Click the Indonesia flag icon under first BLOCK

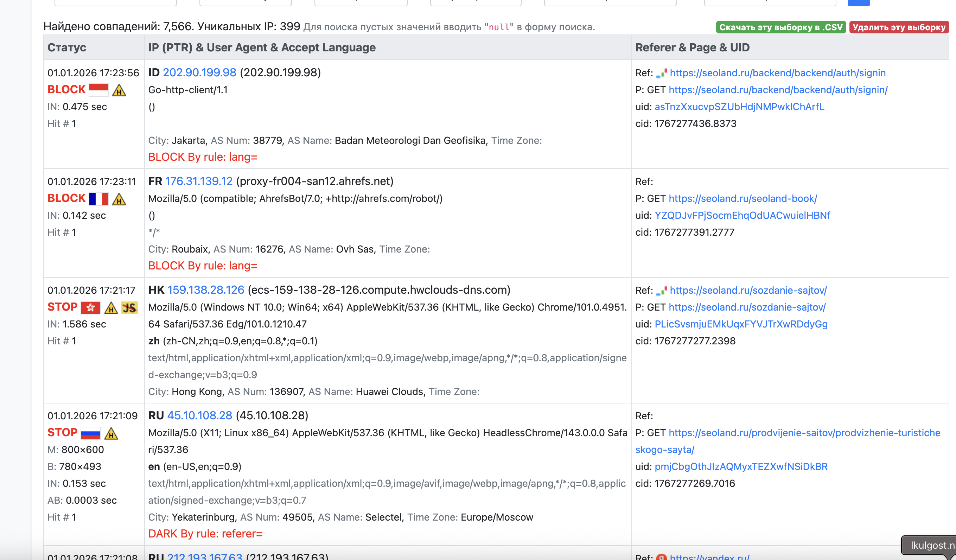click(98, 90)
